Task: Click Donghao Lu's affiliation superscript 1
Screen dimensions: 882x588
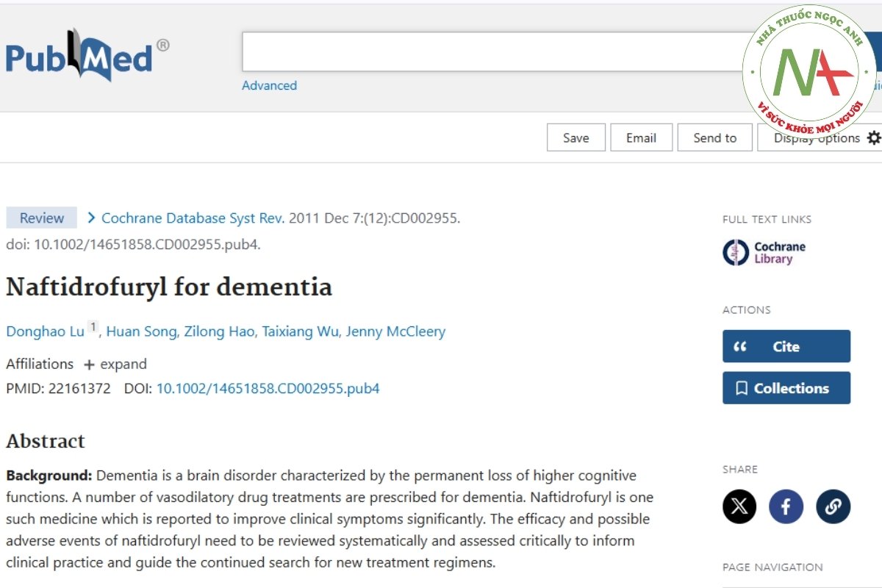Action: [93, 327]
